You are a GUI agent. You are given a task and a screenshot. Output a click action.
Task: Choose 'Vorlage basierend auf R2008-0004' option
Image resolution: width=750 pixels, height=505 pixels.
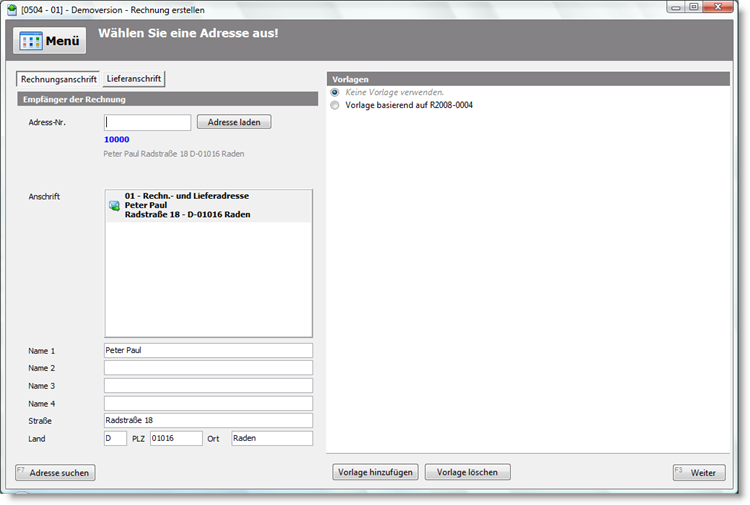point(335,105)
